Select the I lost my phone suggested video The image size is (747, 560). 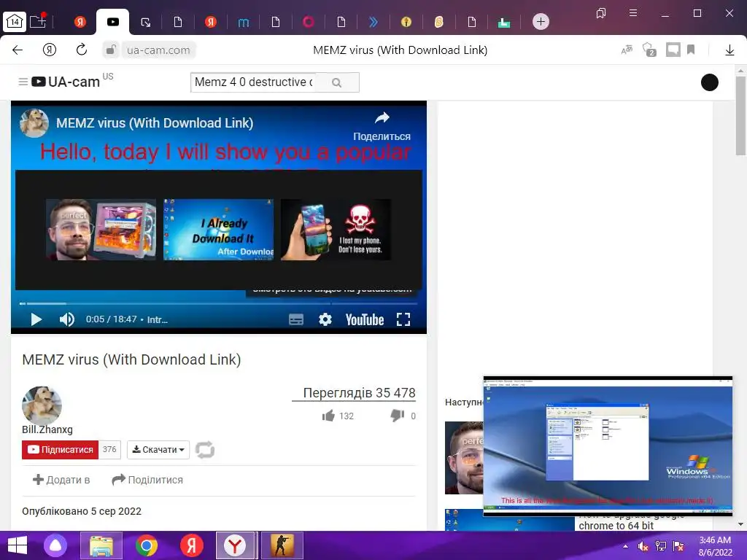[336, 230]
